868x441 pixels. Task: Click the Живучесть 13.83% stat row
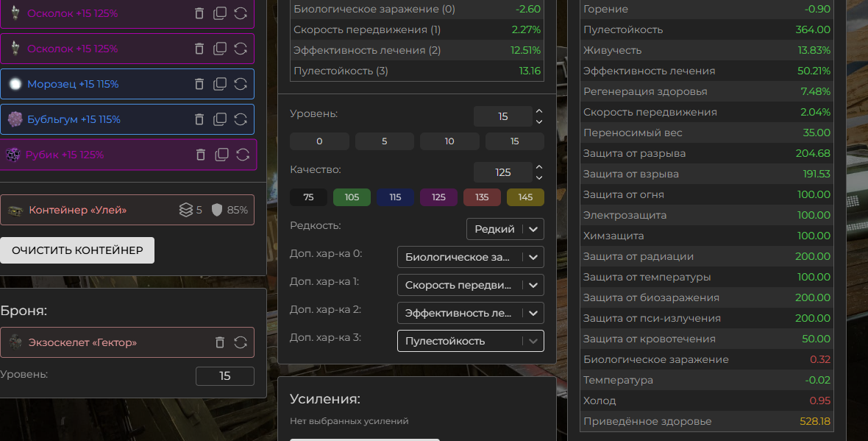pos(706,50)
